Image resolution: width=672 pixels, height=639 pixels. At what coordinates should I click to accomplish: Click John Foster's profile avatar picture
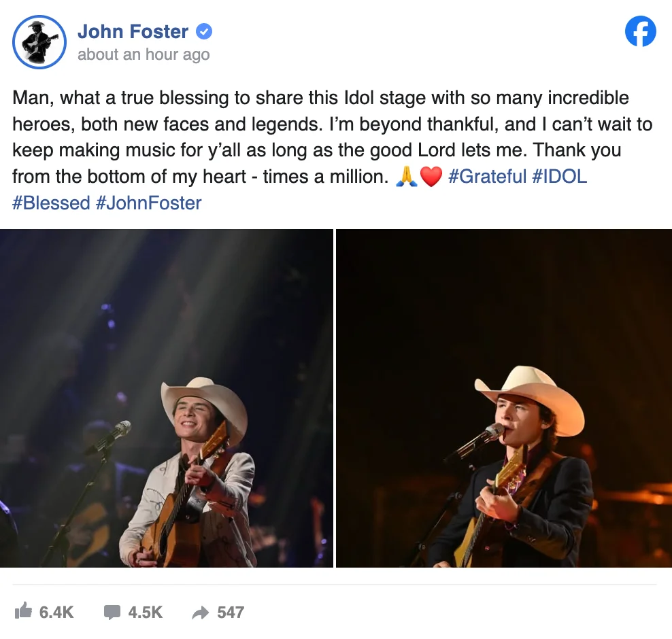[x=39, y=42]
